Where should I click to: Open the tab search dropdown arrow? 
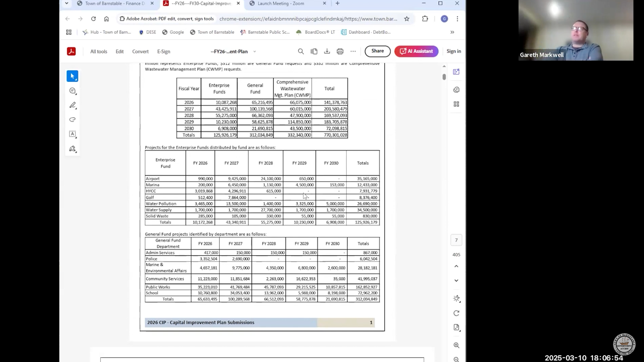(67, 3)
